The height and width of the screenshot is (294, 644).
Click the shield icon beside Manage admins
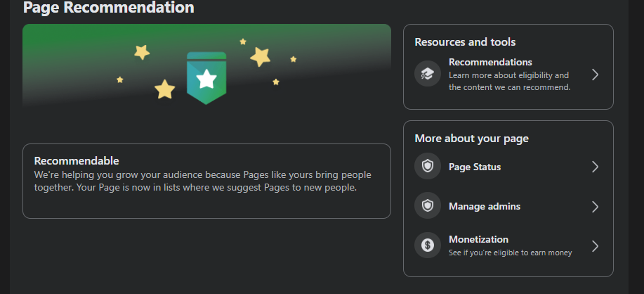[428, 205]
